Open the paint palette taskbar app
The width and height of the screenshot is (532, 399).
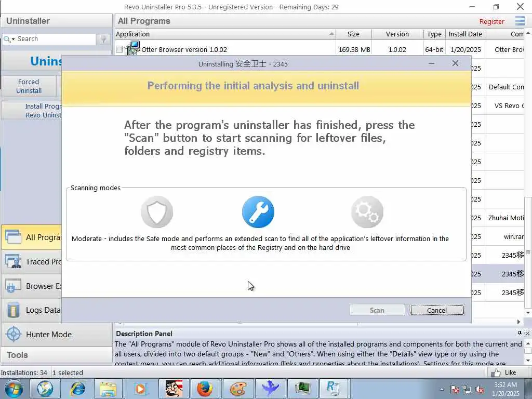click(238, 389)
